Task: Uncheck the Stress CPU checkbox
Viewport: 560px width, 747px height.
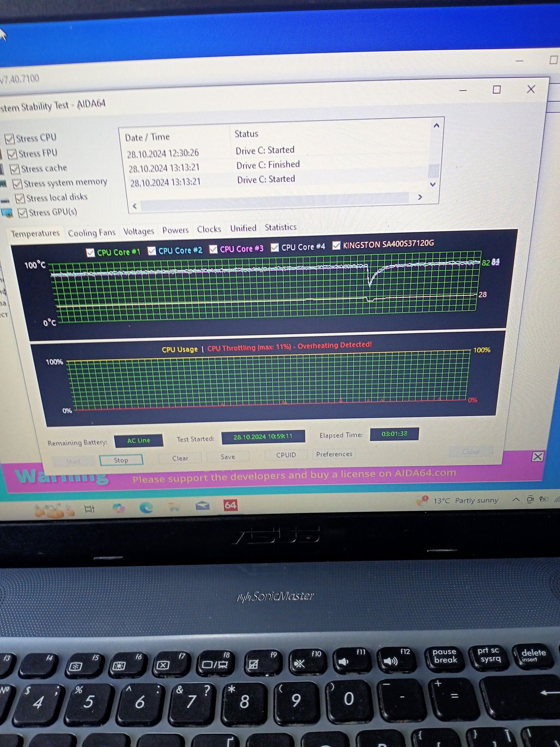Action: click(9, 139)
